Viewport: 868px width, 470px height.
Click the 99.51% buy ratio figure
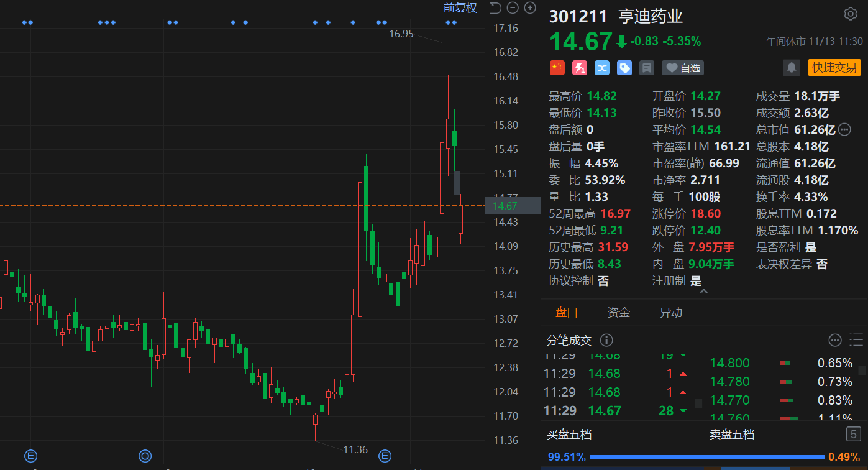pyautogui.click(x=567, y=458)
